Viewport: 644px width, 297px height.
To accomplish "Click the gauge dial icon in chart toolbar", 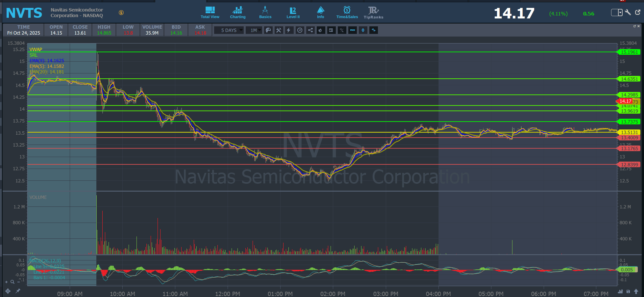I will point(300,30).
